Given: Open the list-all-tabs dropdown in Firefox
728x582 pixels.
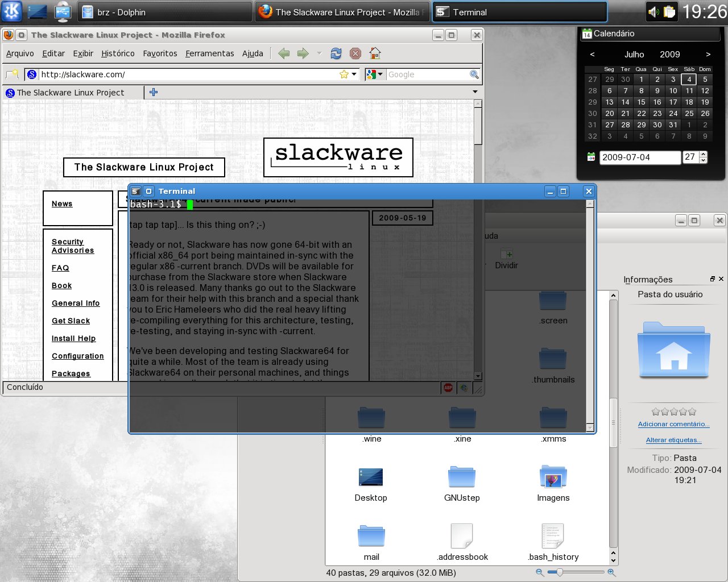Looking at the screenshot, I should coord(475,92).
